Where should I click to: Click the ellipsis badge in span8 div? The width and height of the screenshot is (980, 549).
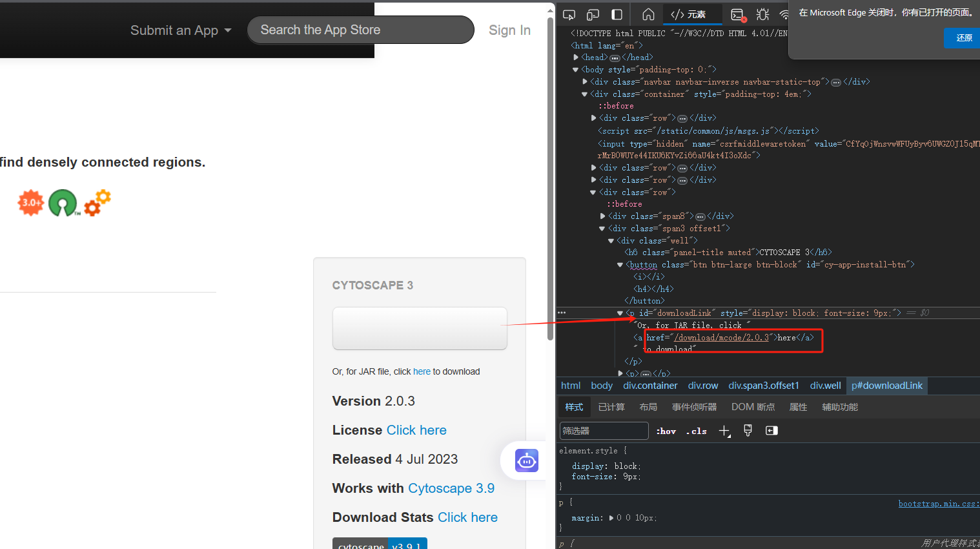pyautogui.click(x=700, y=216)
